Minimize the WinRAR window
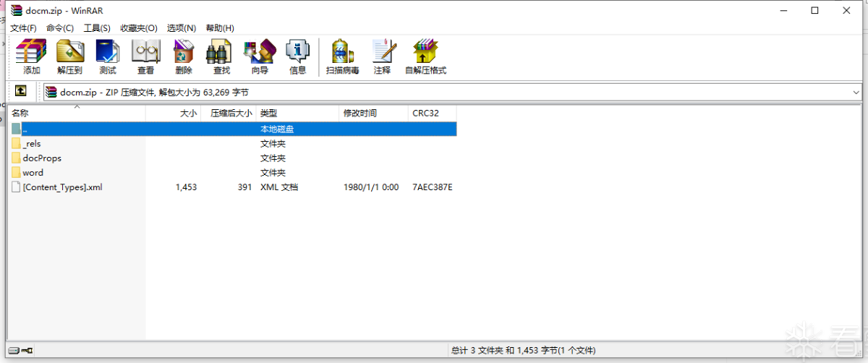 click(x=782, y=10)
